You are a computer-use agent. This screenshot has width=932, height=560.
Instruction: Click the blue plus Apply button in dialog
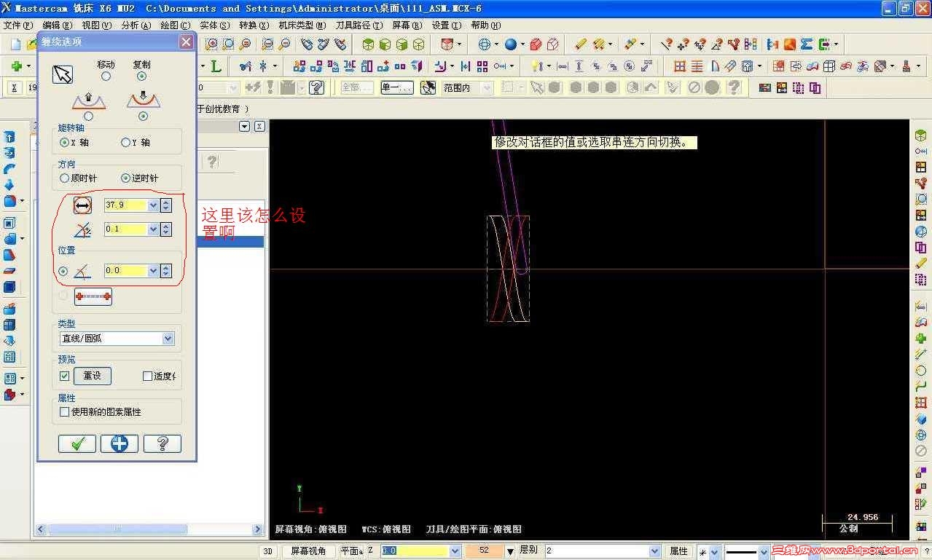(120, 443)
